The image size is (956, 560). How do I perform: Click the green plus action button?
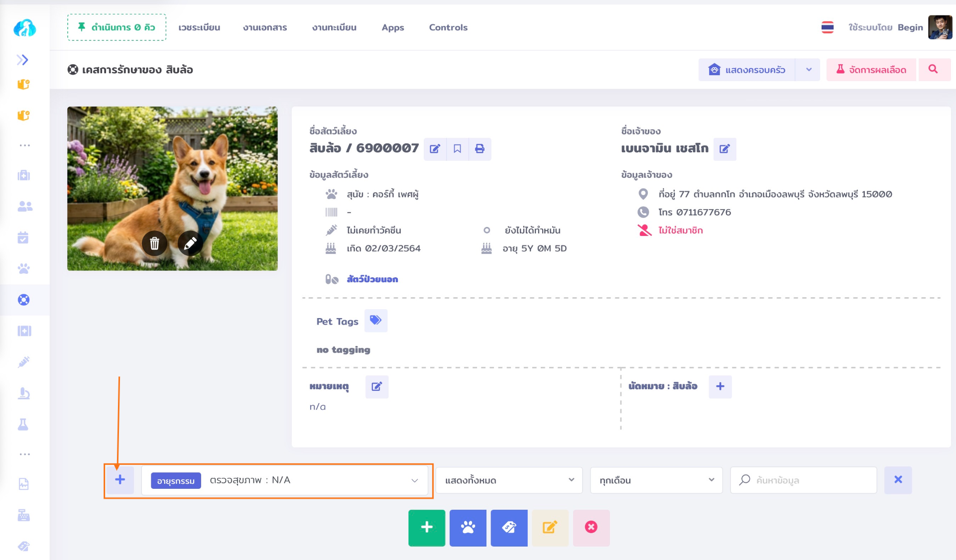(427, 528)
